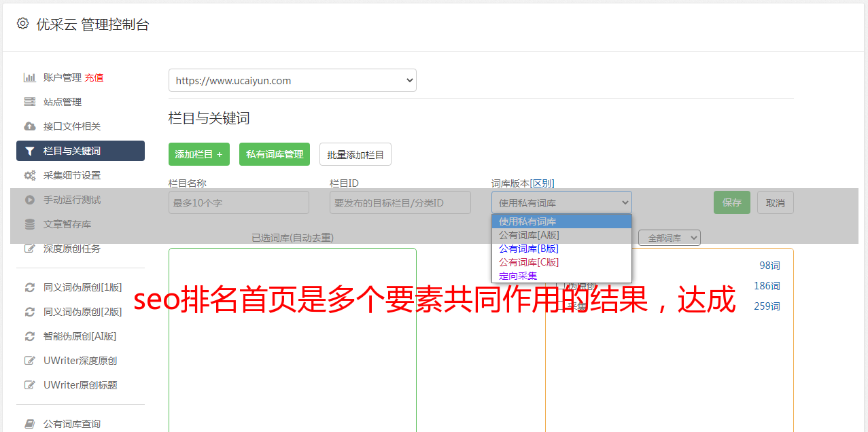Screen dimensions: 868x432
Task: Click the green 保存 button
Action: point(732,202)
